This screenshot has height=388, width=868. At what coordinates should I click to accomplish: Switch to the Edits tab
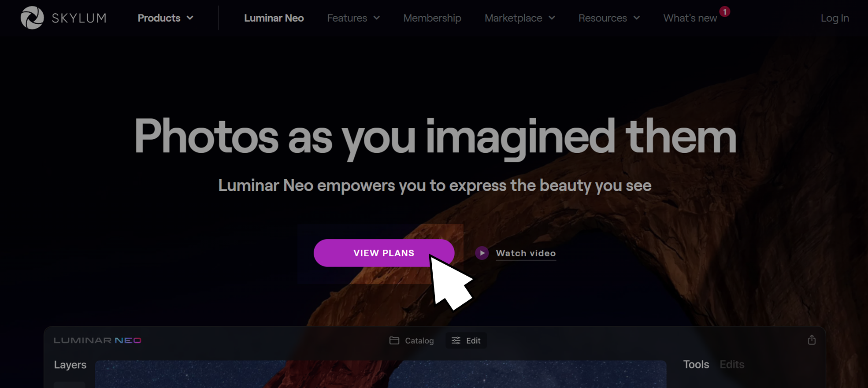coord(732,364)
